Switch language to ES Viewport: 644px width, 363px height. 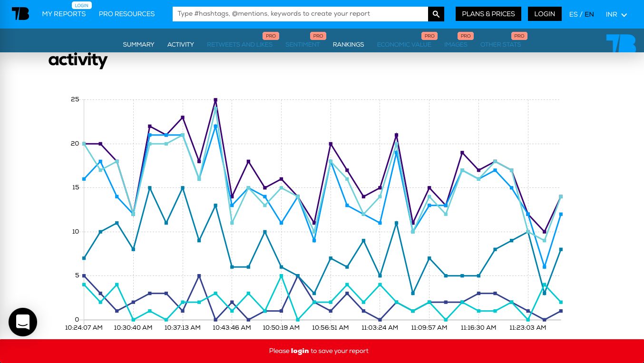[x=573, y=14]
